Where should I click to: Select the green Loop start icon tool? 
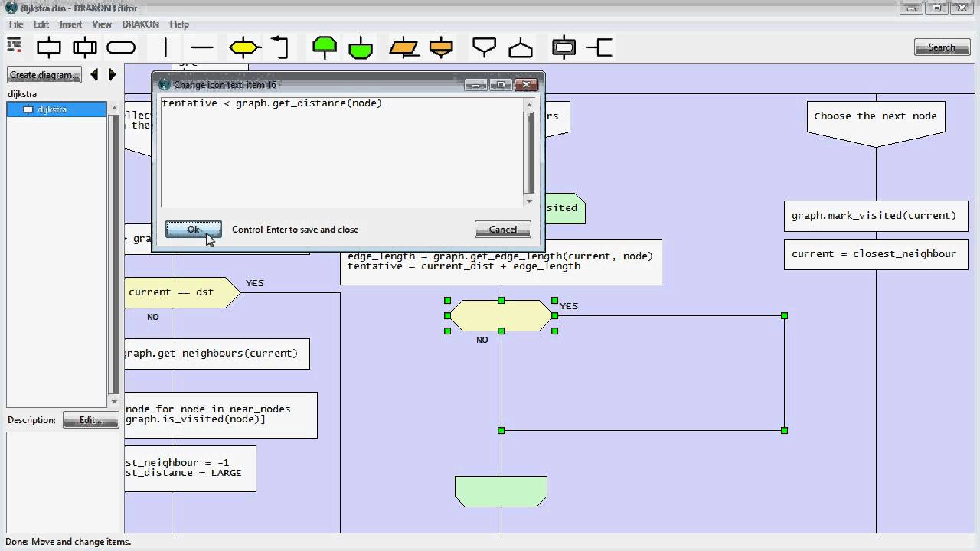pos(325,47)
